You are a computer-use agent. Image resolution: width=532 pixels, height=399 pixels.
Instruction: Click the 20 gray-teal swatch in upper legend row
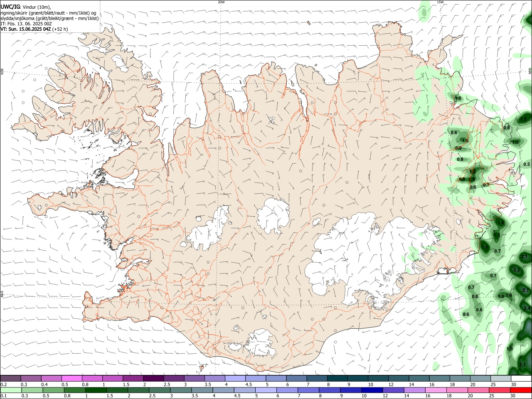pos(480,378)
